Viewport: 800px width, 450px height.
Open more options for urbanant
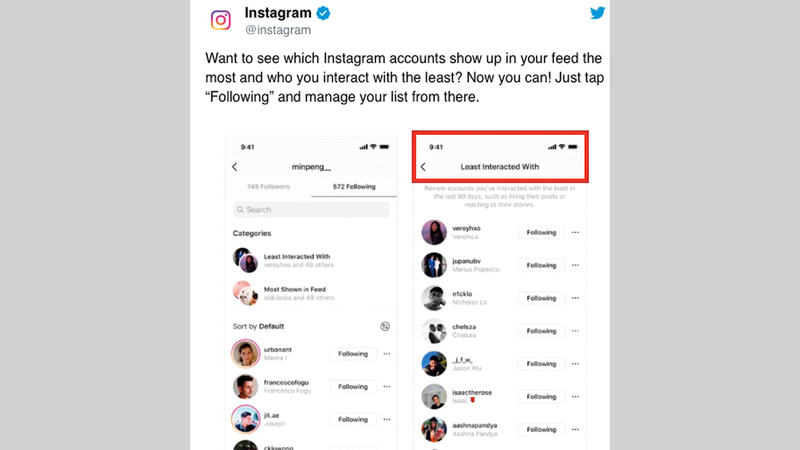pos(386,353)
